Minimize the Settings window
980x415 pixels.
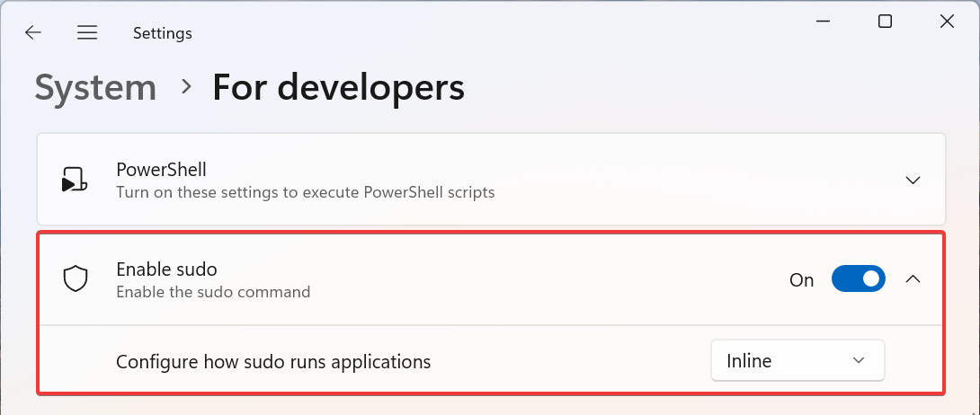(824, 22)
